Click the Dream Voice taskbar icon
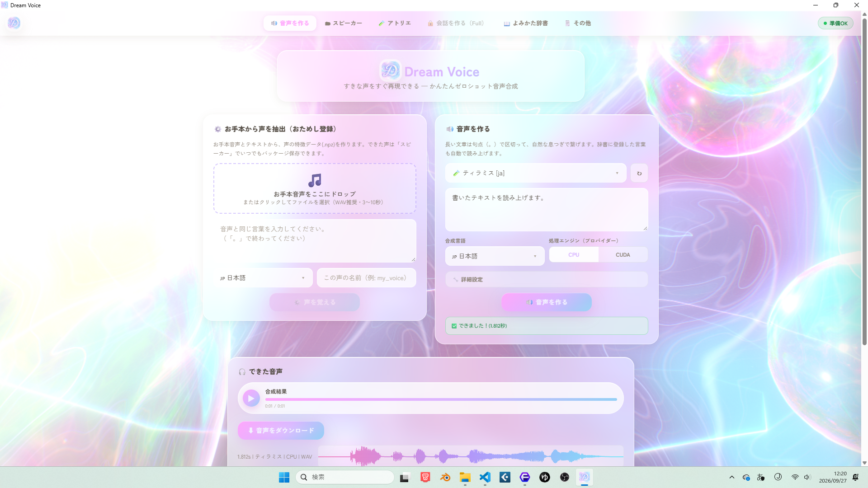The image size is (868, 488). point(585,477)
